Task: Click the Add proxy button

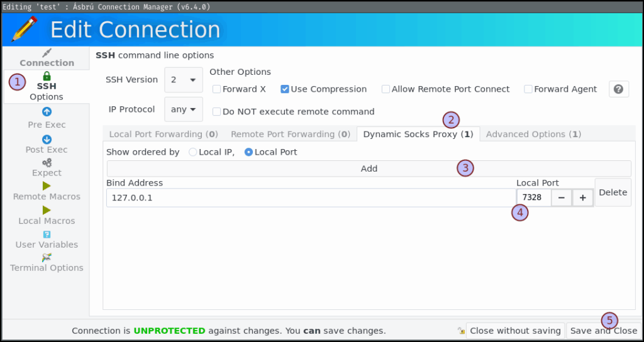Action: (369, 168)
